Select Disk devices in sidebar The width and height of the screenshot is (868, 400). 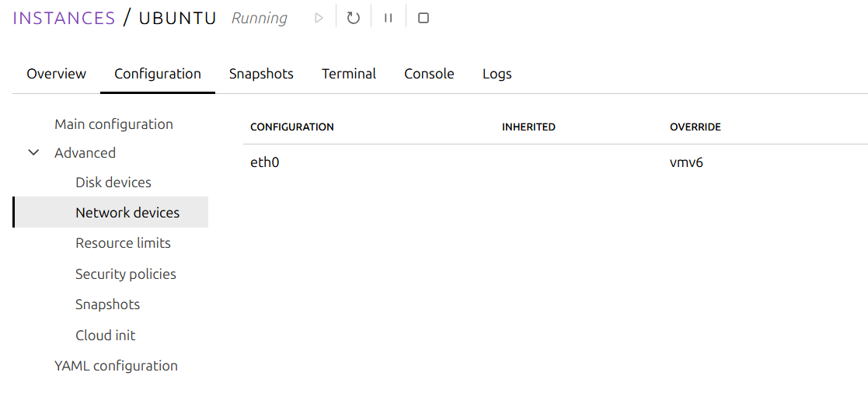(x=113, y=182)
